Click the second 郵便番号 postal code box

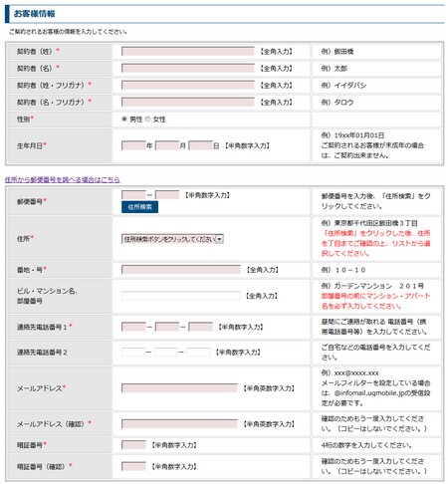click(x=167, y=194)
